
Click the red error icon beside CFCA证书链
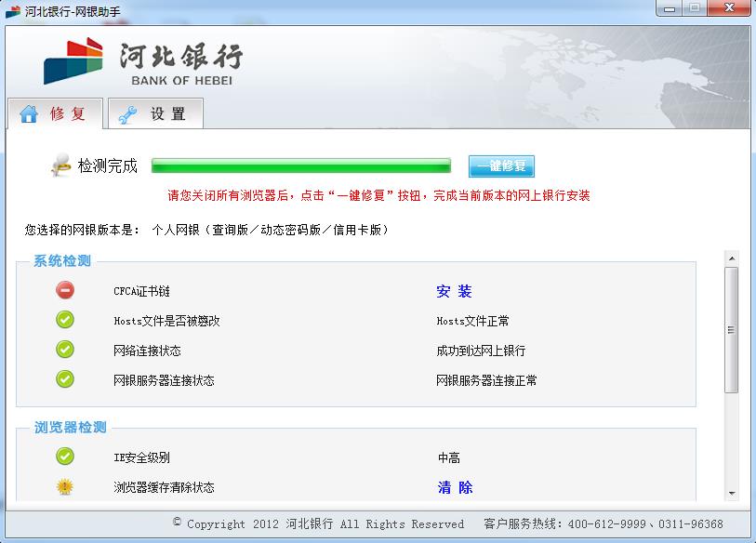coord(65,290)
